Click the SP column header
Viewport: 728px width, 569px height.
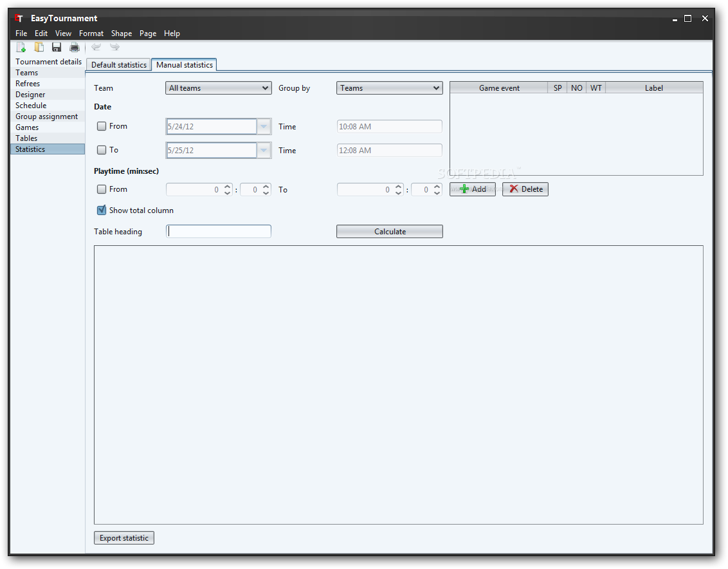point(558,88)
